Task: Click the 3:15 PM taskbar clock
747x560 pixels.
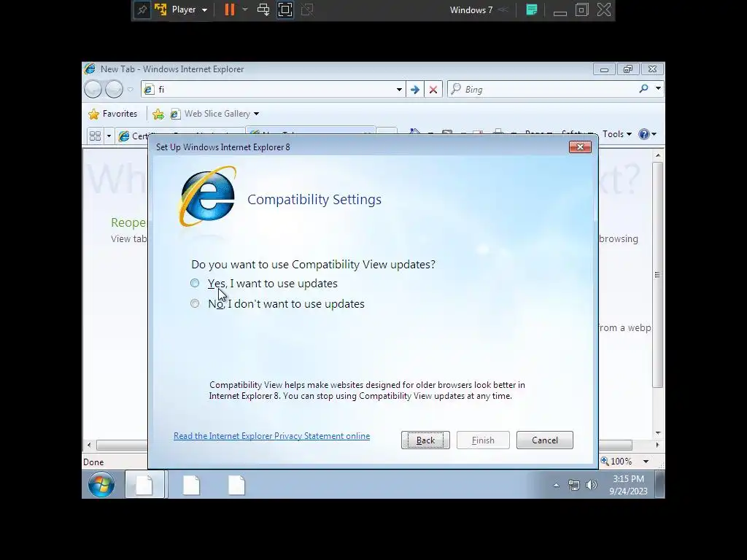Action: pyautogui.click(x=628, y=485)
